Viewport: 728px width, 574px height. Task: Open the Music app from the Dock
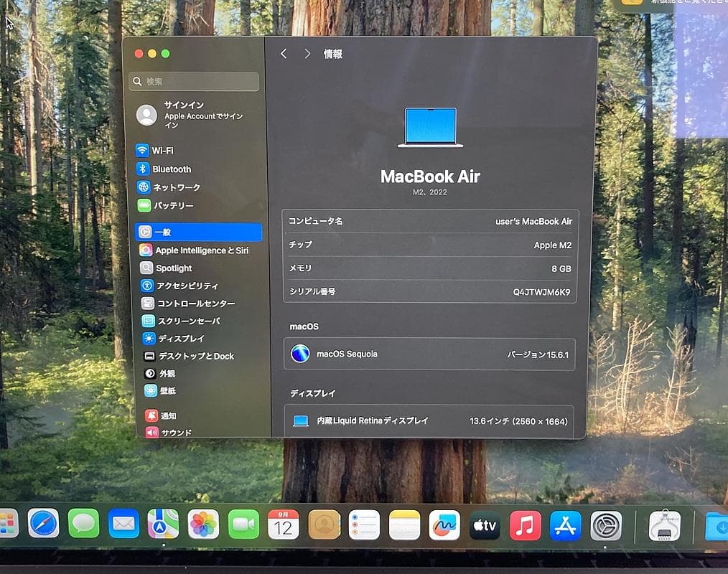[x=525, y=525]
